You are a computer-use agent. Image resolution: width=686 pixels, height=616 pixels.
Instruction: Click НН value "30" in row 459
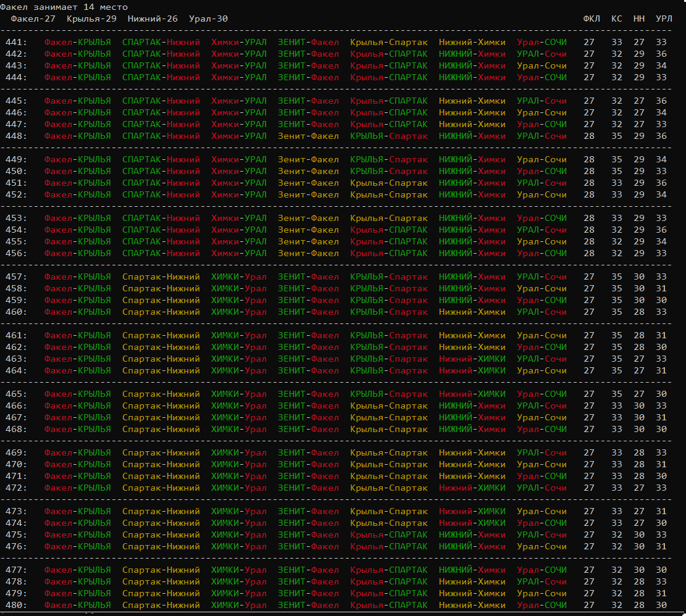pos(638,301)
